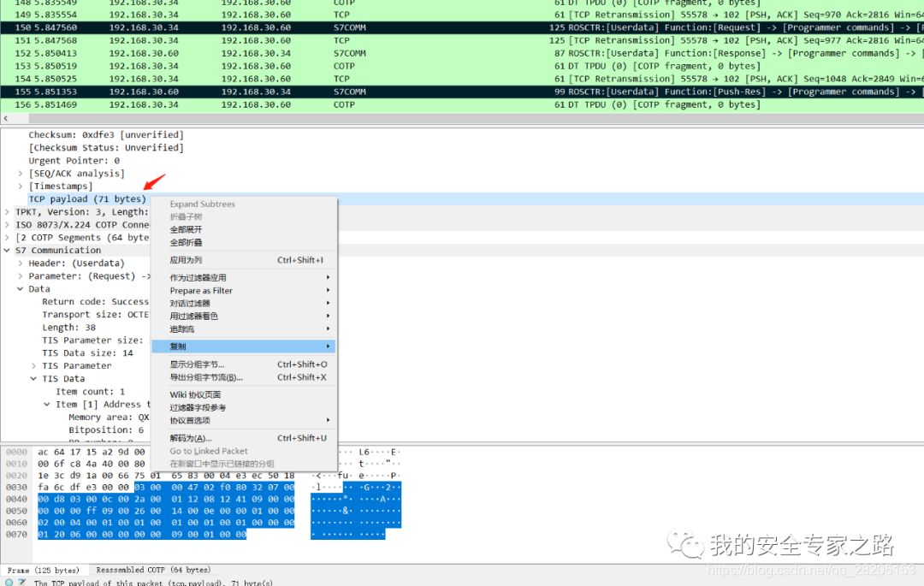
Task: Expand the Parameter: (Request) subtree
Action: point(21,276)
